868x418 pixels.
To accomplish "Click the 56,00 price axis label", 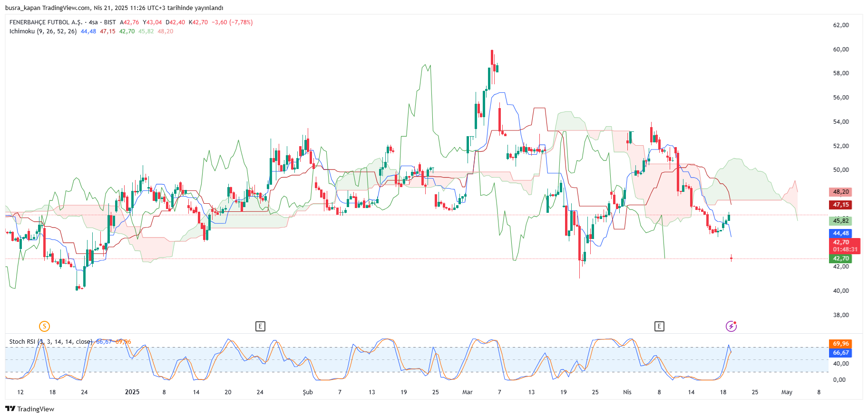I will point(841,98).
